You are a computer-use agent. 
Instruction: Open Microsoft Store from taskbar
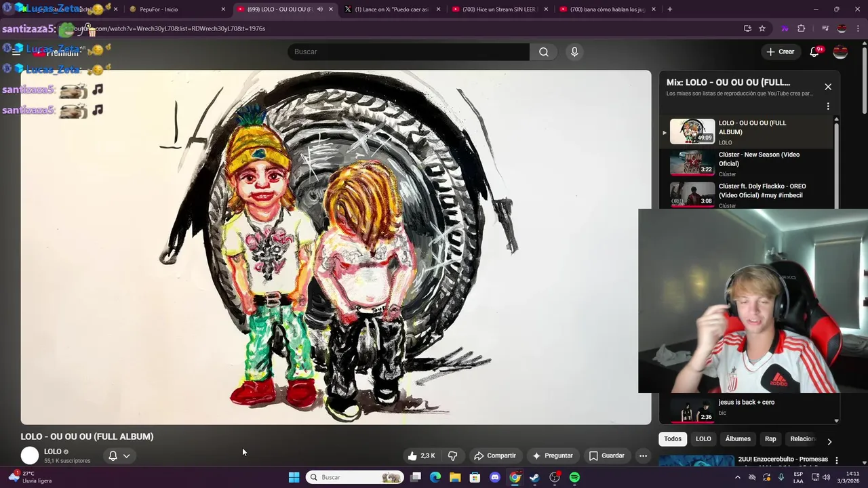[x=475, y=477]
